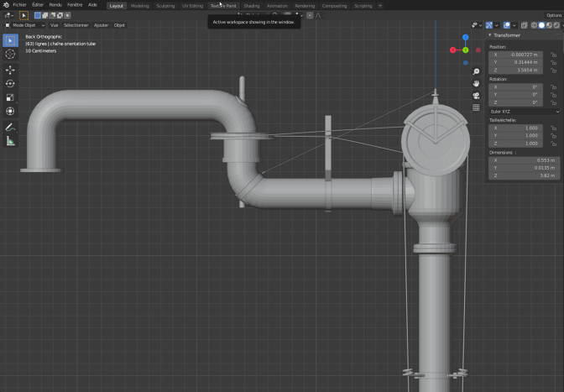Click the pan hand viewport icon

coord(476,84)
